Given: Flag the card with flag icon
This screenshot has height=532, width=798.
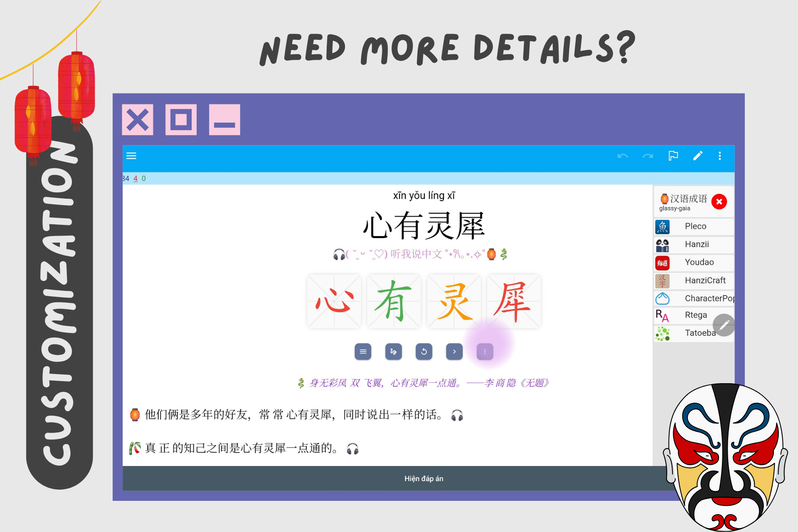Looking at the screenshot, I should tap(673, 156).
